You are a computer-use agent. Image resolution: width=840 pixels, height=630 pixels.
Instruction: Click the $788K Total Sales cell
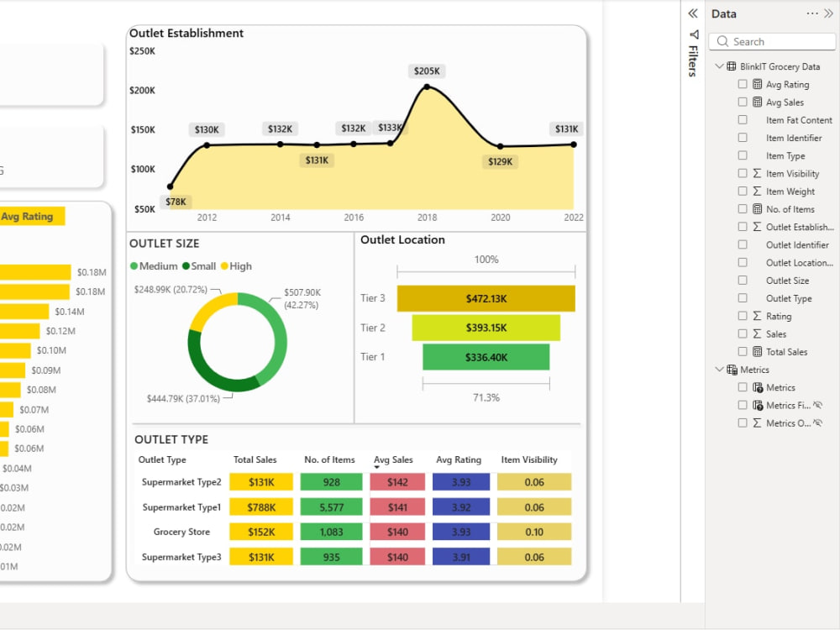coord(261,507)
